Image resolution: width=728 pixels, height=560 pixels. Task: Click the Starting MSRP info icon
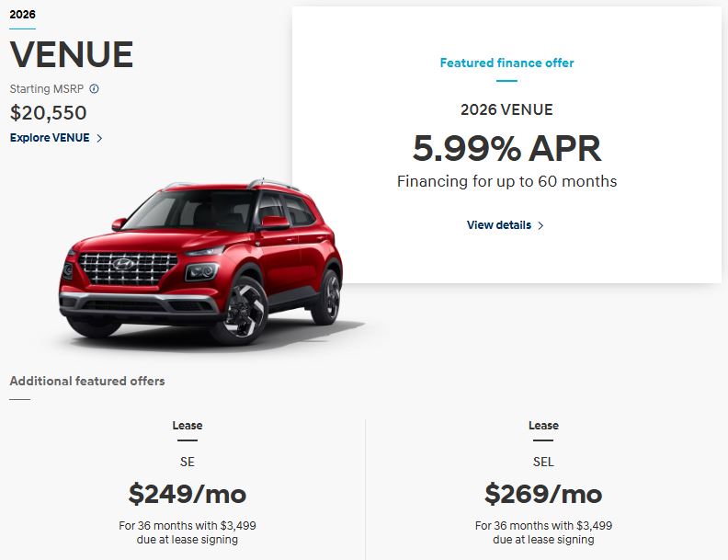[94, 89]
